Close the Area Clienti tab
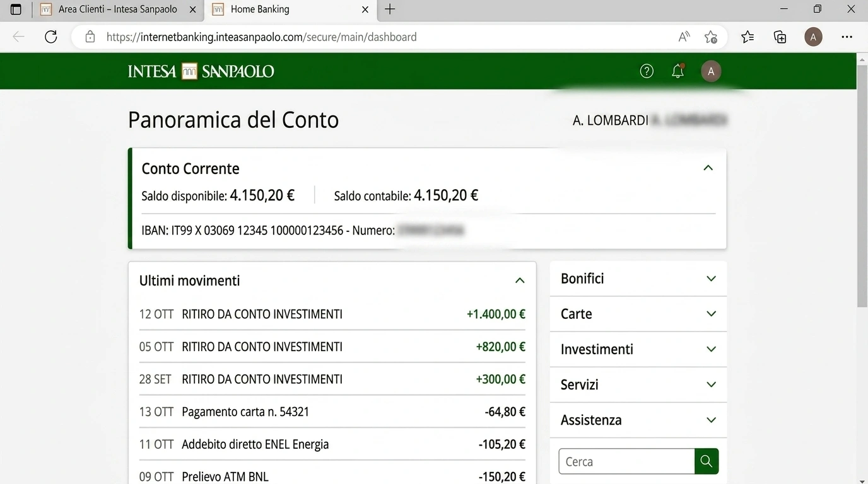Viewport: 868px width, 484px height. coord(192,9)
